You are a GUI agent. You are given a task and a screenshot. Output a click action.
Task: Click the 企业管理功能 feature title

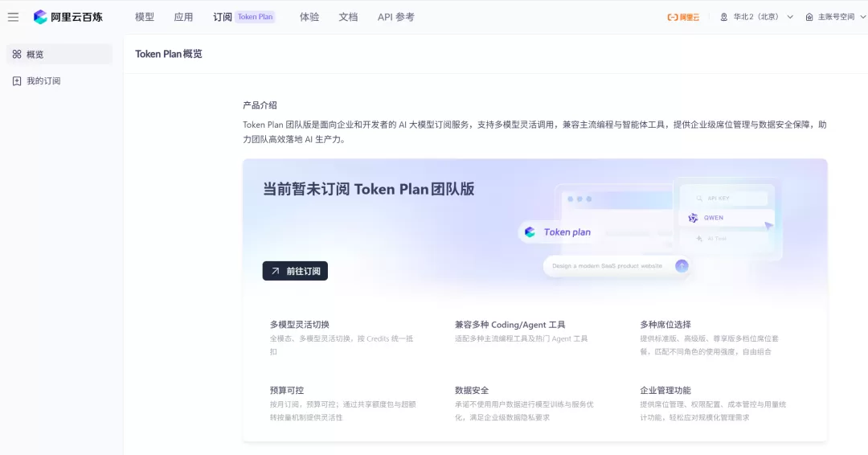665,390
